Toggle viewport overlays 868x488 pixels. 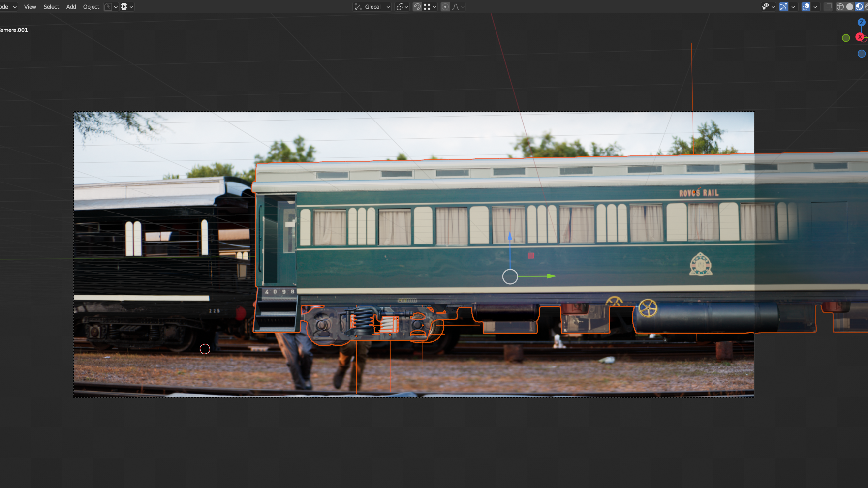806,7
